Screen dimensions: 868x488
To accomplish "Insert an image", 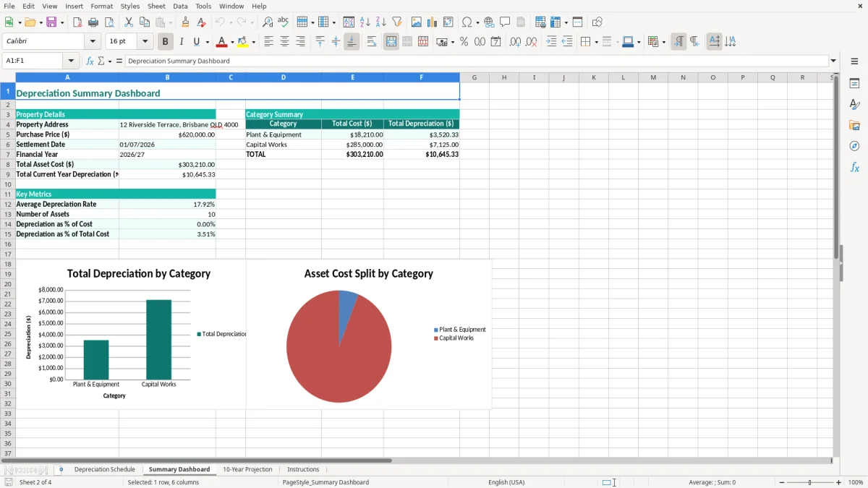I will tap(417, 22).
